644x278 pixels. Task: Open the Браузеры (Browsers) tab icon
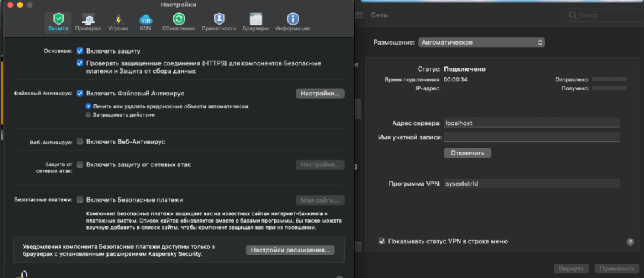tap(256, 19)
